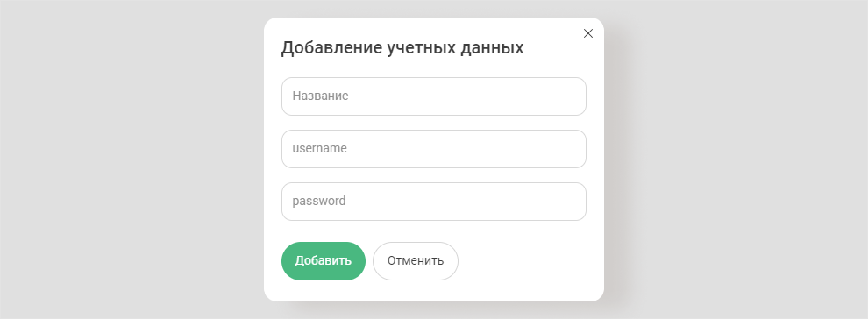Click the gray backdrop right of dialog
868x319 pixels.
pos(736,159)
